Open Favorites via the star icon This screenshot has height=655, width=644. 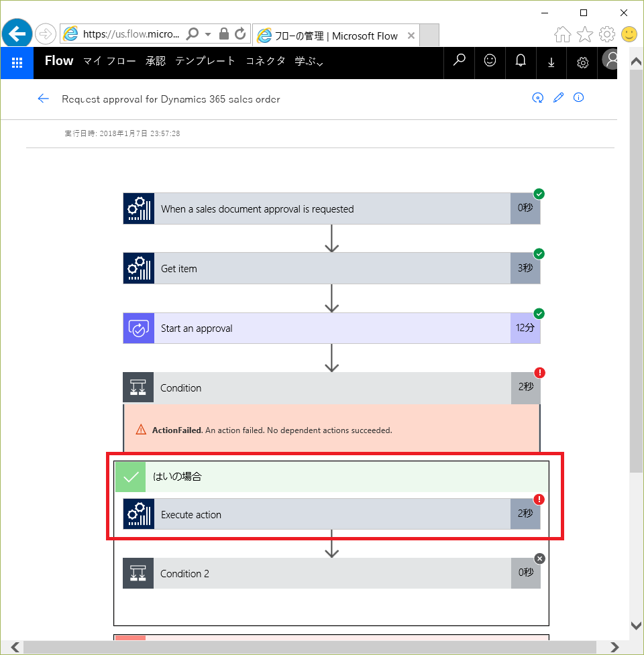585,34
